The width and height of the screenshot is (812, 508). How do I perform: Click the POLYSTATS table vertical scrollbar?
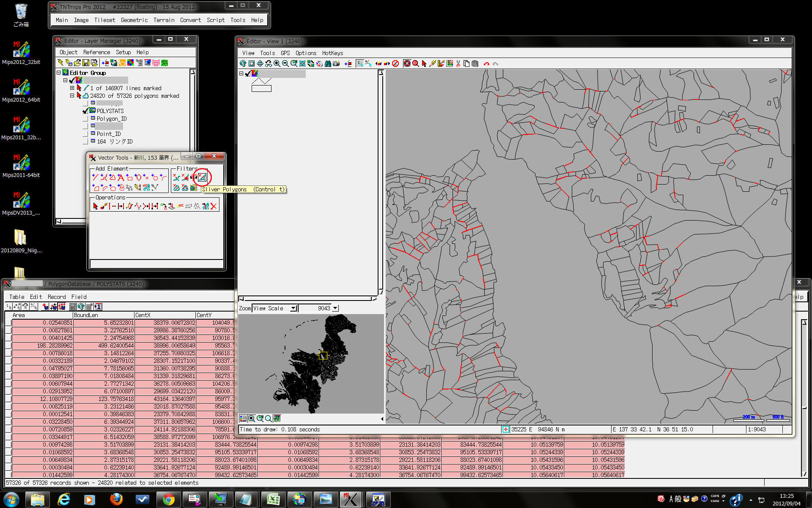[x=804, y=398]
